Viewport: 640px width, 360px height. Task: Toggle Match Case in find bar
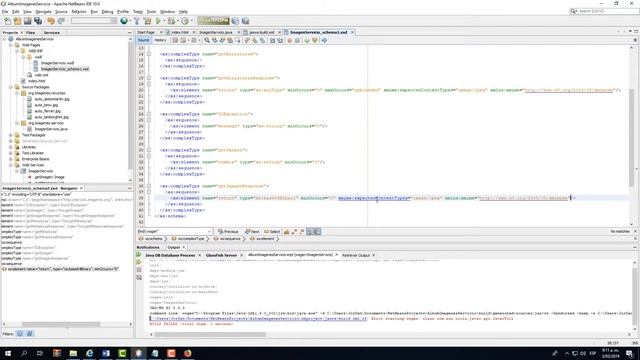click(286, 231)
